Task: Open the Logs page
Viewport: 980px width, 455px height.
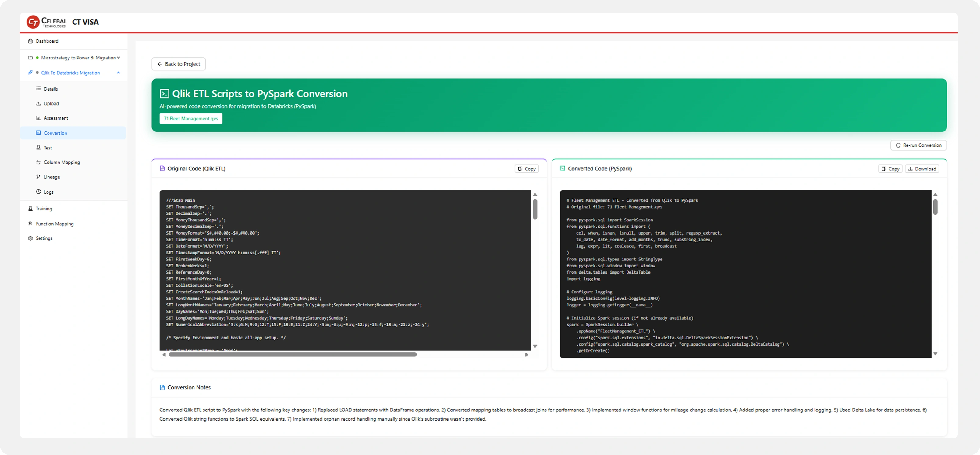Action: pos(73,192)
